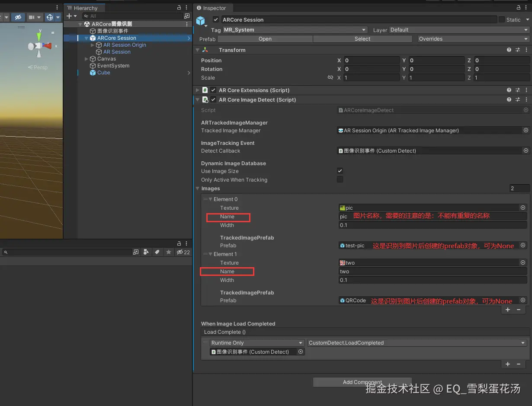Toggle the Scale constrain proportions link icon
532x406 pixels.
click(330, 78)
